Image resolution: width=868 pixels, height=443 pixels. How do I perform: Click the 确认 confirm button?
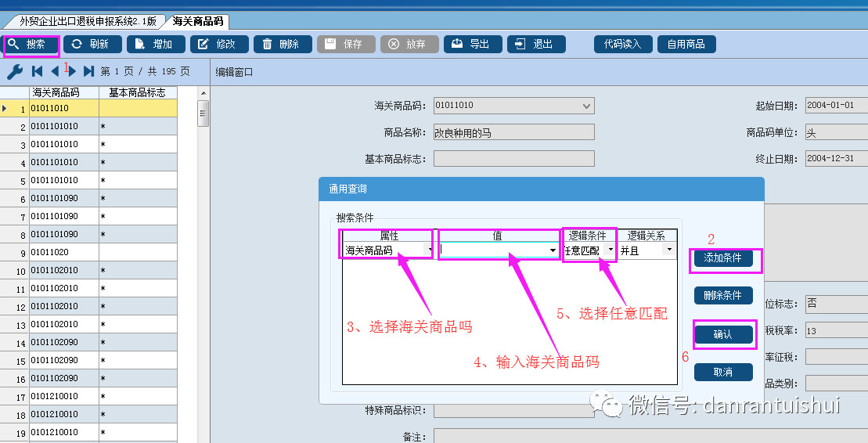[723, 334]
